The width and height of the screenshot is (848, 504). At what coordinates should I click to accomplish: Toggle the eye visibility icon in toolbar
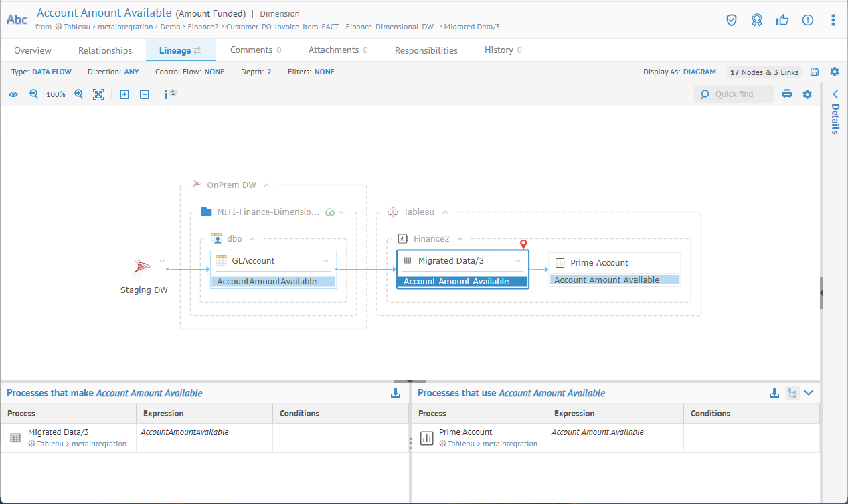[x=13, y=94]
